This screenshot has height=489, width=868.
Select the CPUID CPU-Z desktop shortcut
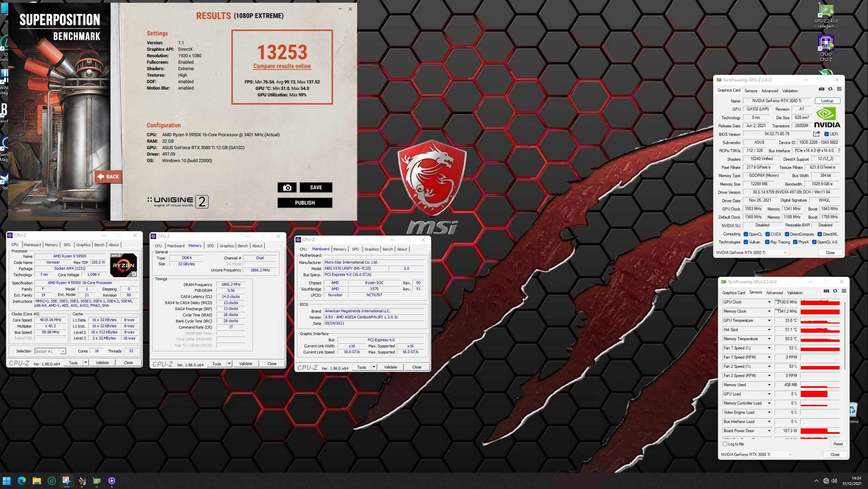(826, 48)
